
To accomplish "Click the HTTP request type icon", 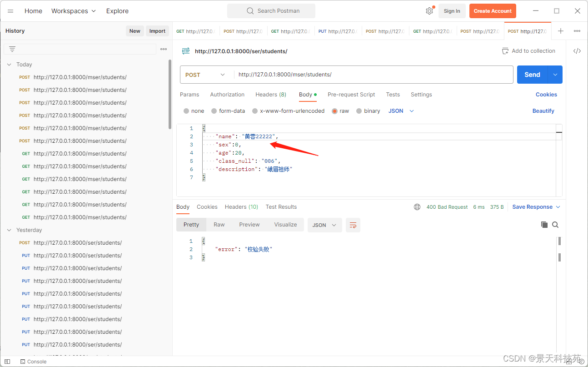I will [x=186, y=51].
